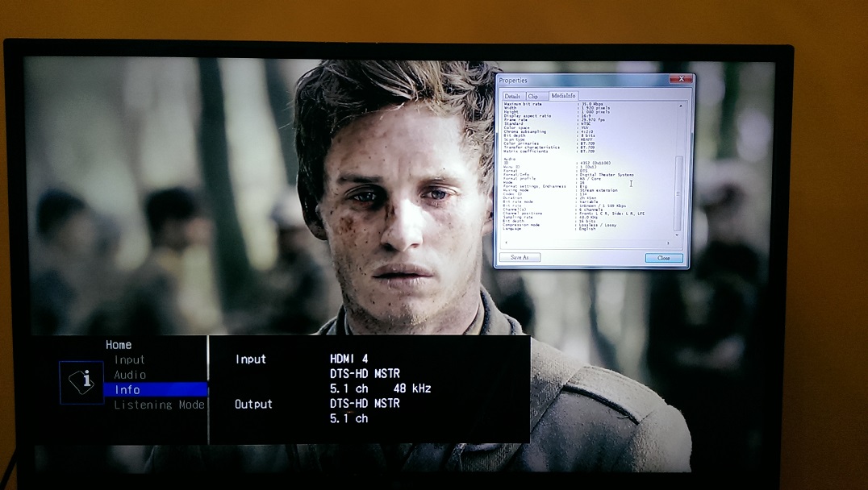Click the vertical scrollbar thumb in MediaInfo
The image size is (868, 490).
pyautogui.click(x=678, y=193)
